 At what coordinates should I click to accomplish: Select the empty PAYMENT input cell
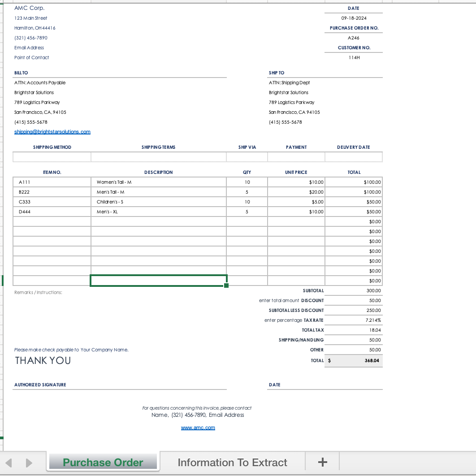296,156
